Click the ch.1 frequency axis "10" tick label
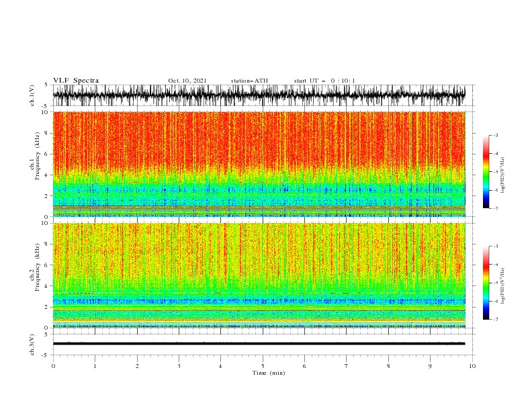This screenshot has height=411, width=532. pyautogui.click(x=46, y=112)
